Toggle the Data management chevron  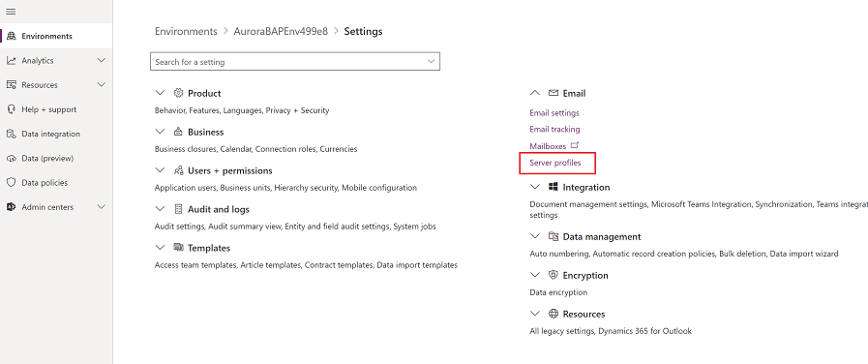(x=535, y=236)
